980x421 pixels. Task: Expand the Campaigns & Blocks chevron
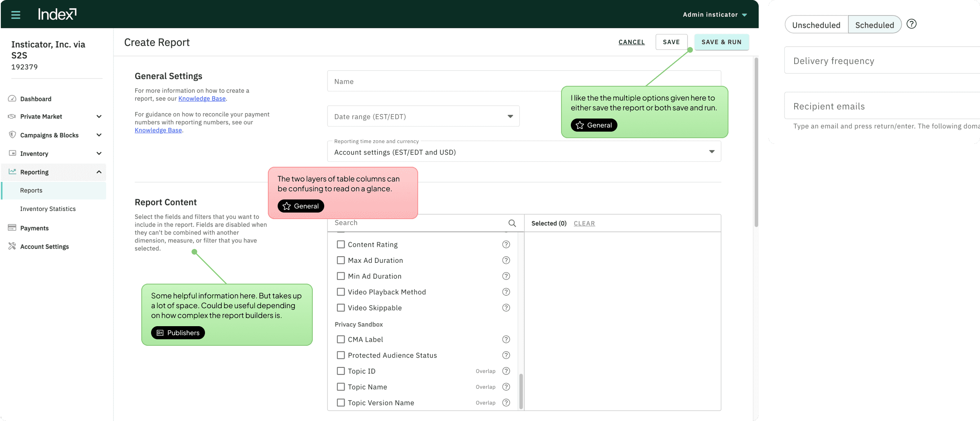[99, 135]
